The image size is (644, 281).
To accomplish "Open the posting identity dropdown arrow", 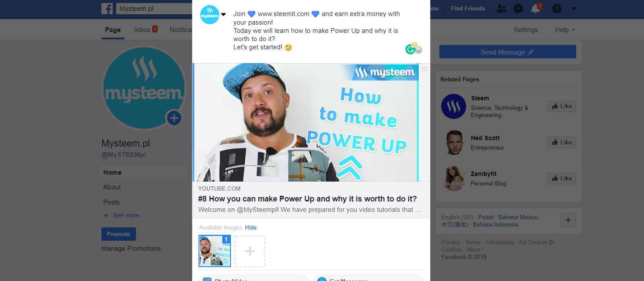I will click(224, 14).
